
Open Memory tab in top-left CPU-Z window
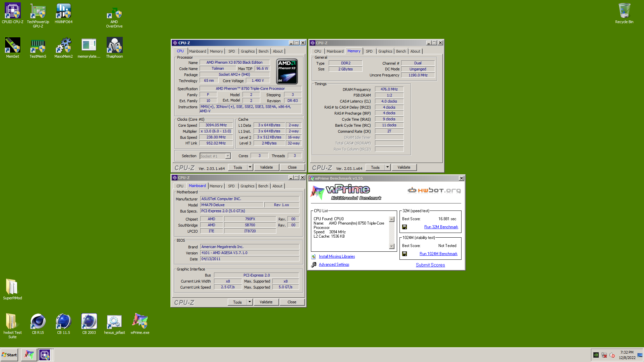pyautogui.click(x=216, y=51)
